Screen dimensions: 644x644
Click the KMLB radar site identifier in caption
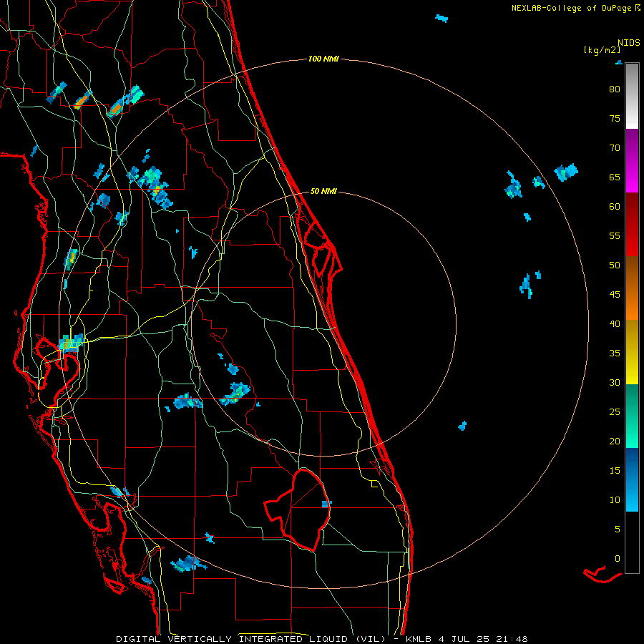419,639
